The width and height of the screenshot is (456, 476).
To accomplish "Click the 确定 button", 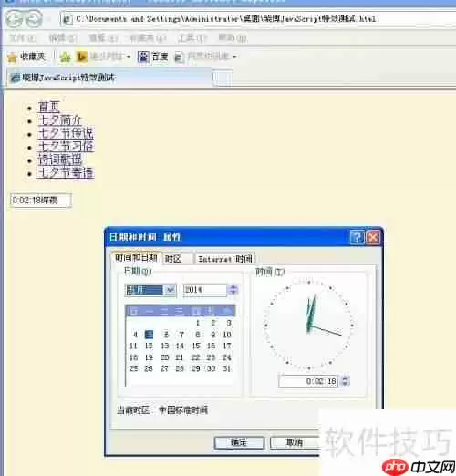I will pyautogui.click(x=239, y=442).
